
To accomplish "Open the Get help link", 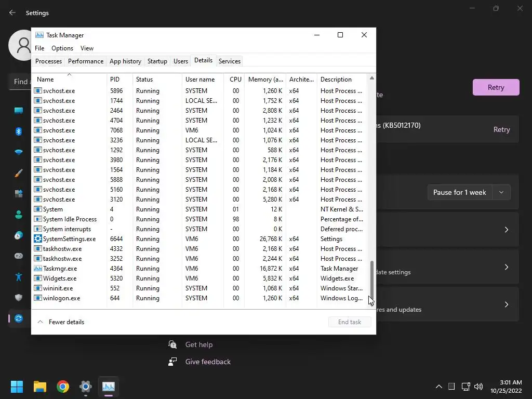I will pyautogui.click(x=199, y=344).
